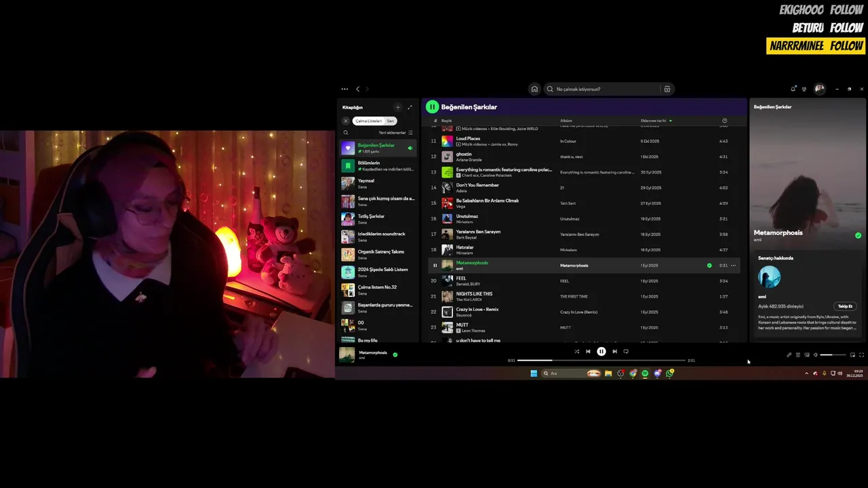Select the ghostin track by Ariana Grande
The image size is (868, 488).
(585, 157)
